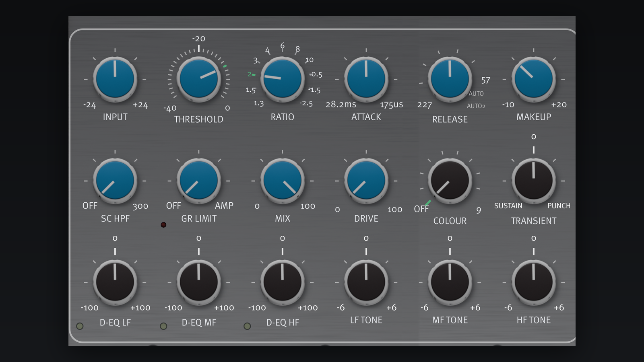This screenshot has width=644, height=362.
Task: Click the makeup +20 label
Action: [559, 105]
